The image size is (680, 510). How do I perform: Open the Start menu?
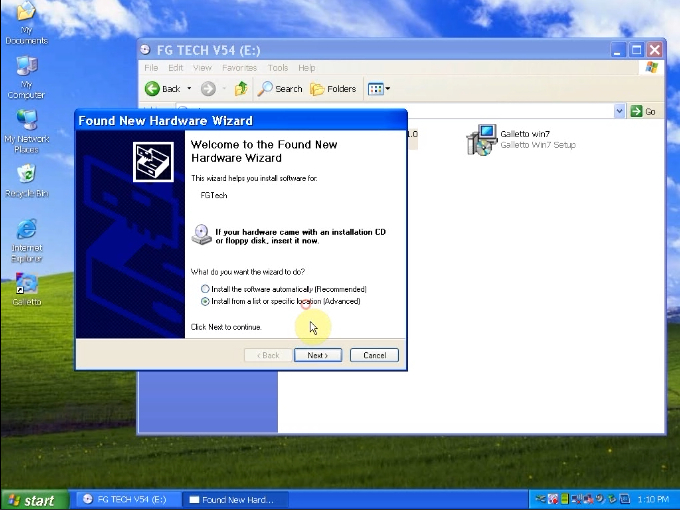coord(35,500)
